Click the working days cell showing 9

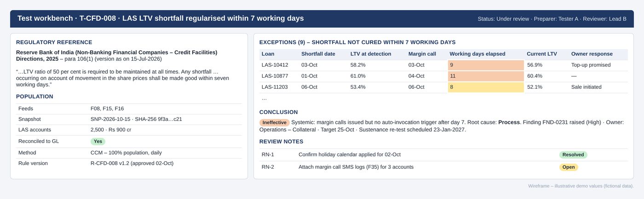[x=486, y=65]
